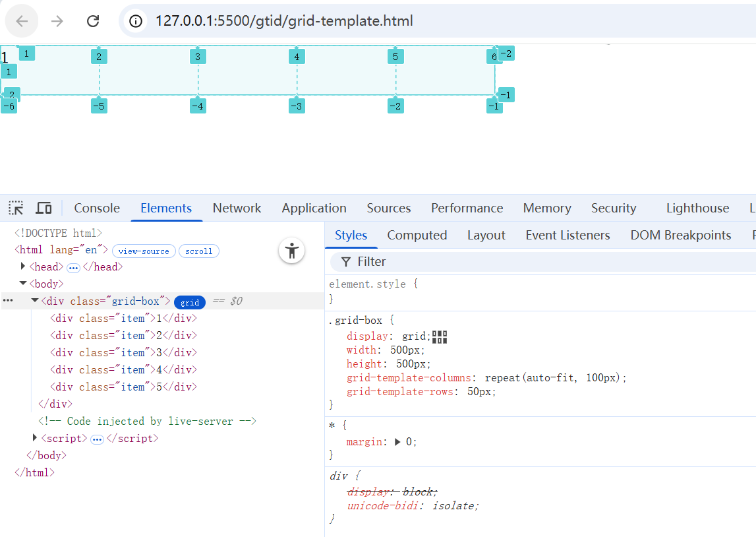This screenshot has height=537, width=756.
Task: Click the three-dot menu beside grid-box div
Action: click(8, 300)
